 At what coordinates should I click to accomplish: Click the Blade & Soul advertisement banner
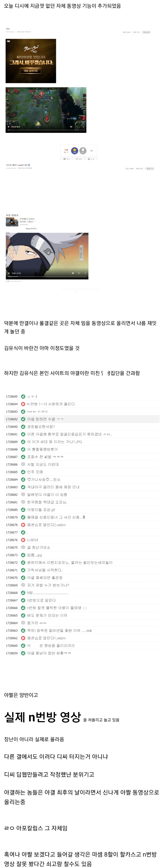pyautogui.click(x=31, y=61)
